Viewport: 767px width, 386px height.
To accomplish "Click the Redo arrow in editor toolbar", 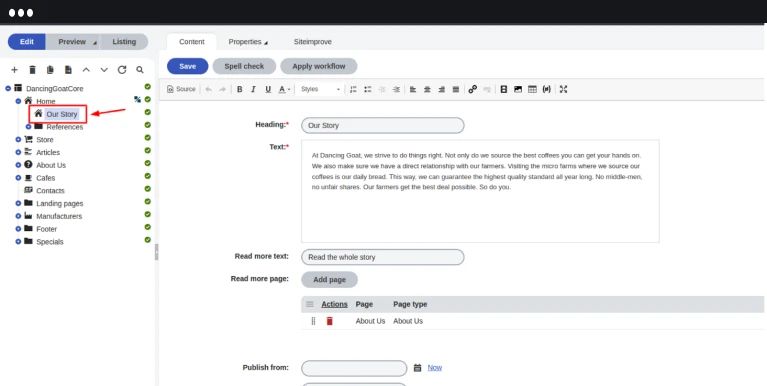I will (222, 89).
